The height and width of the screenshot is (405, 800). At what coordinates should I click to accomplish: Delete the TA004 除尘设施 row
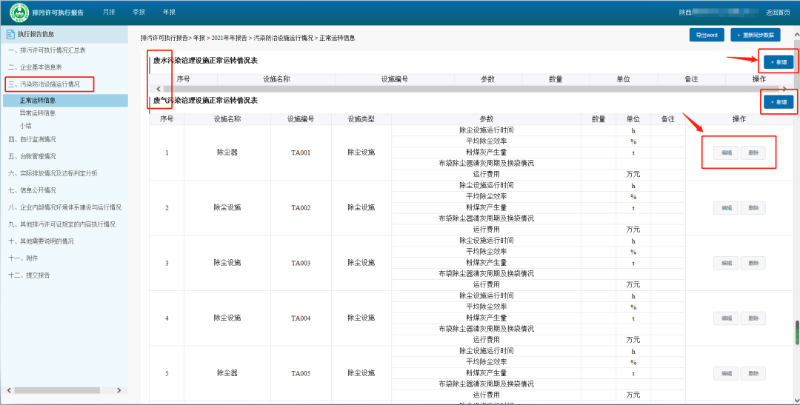754,318
